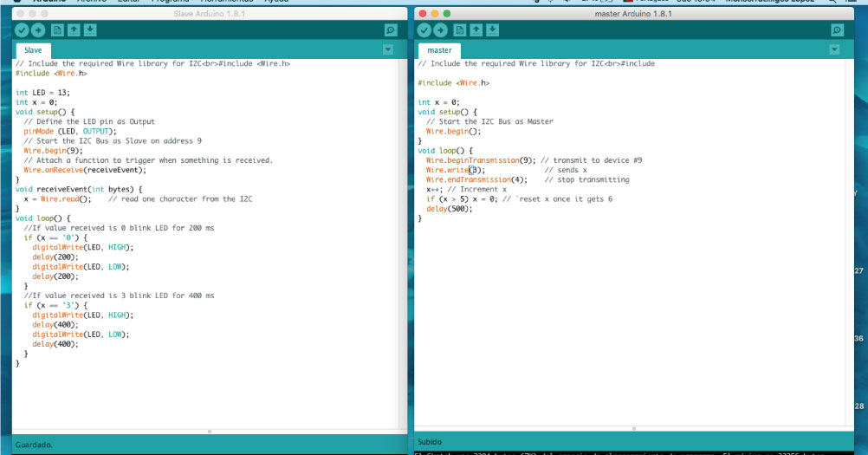Viewport: 868px width, 455px height.
Task: Click the 'Guardado.' status message in Slave window
Action: click(35, 445)
